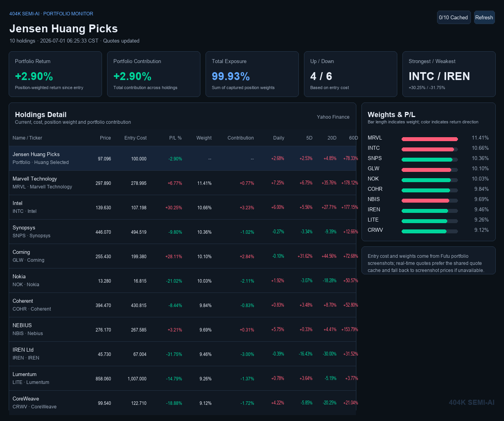Click the Nokia holding name

point(19,277)
